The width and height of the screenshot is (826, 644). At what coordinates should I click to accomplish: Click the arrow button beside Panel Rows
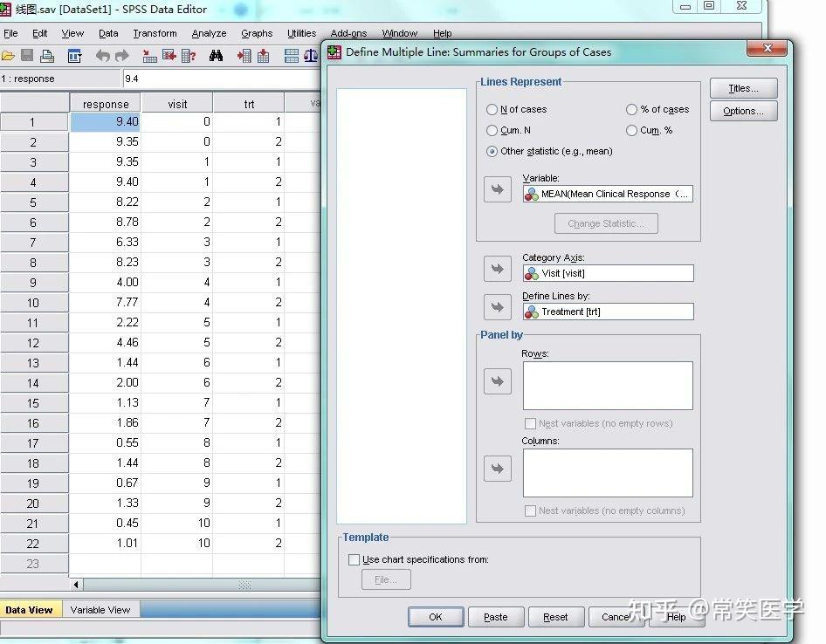(498, 381)
